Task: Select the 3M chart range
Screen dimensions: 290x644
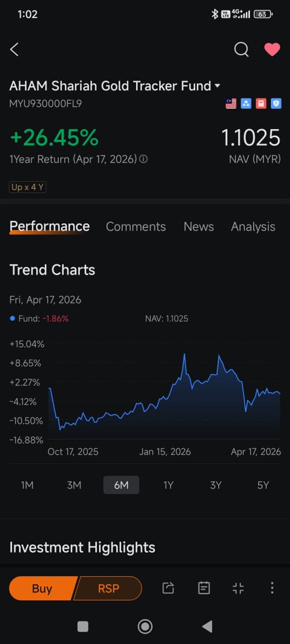Action: click(x=74, y=485)
